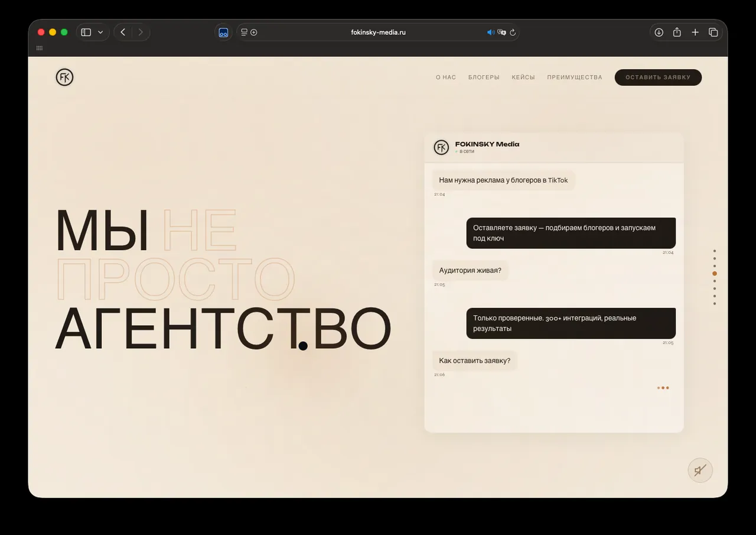
Task: Click the FK avatar in the chat header
Action: tap(441, 147)
